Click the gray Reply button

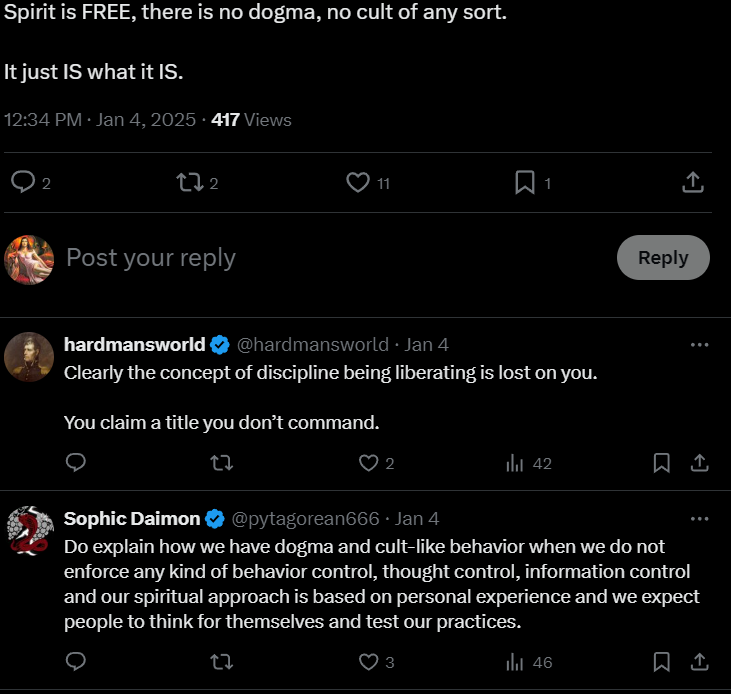point(663,257)
